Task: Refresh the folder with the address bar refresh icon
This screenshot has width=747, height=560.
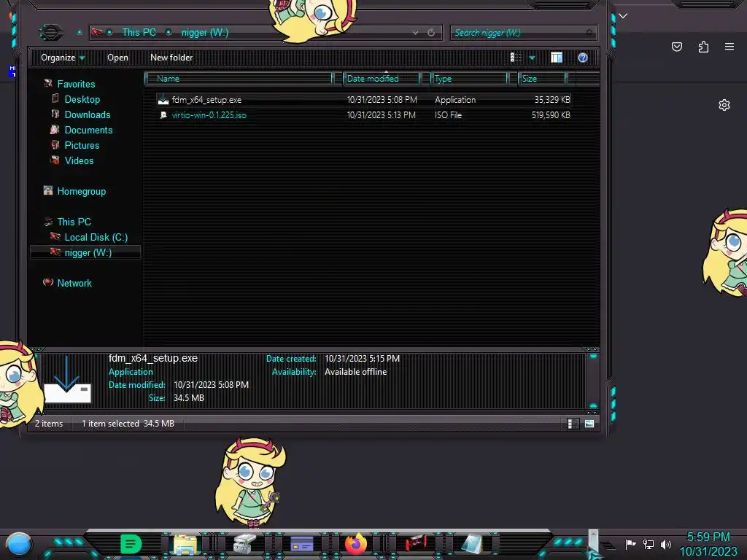Action: [x=431, y=32]
